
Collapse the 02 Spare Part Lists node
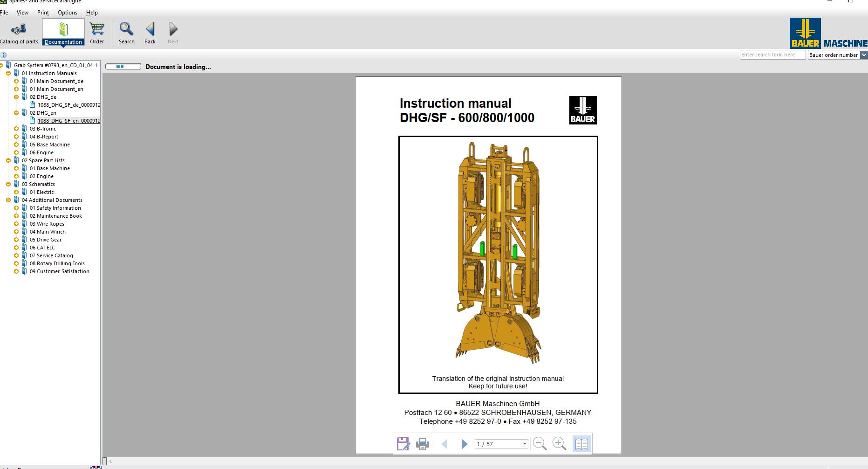pos(8,160)
